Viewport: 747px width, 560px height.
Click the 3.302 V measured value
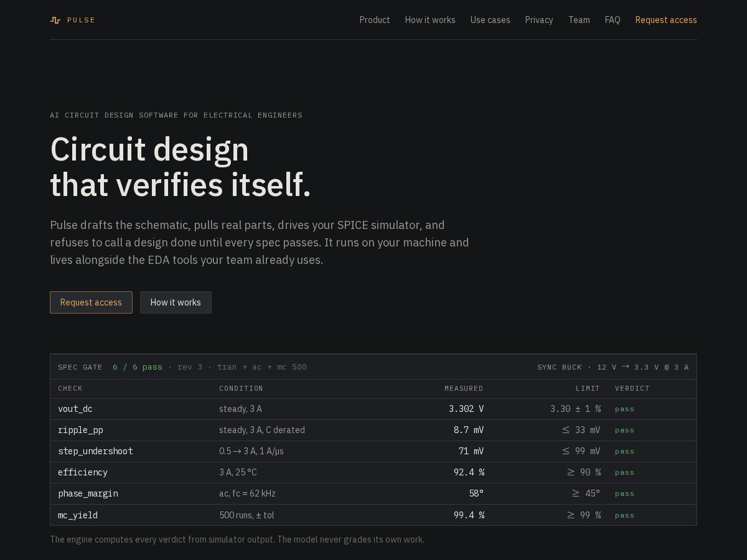[466, 409]
